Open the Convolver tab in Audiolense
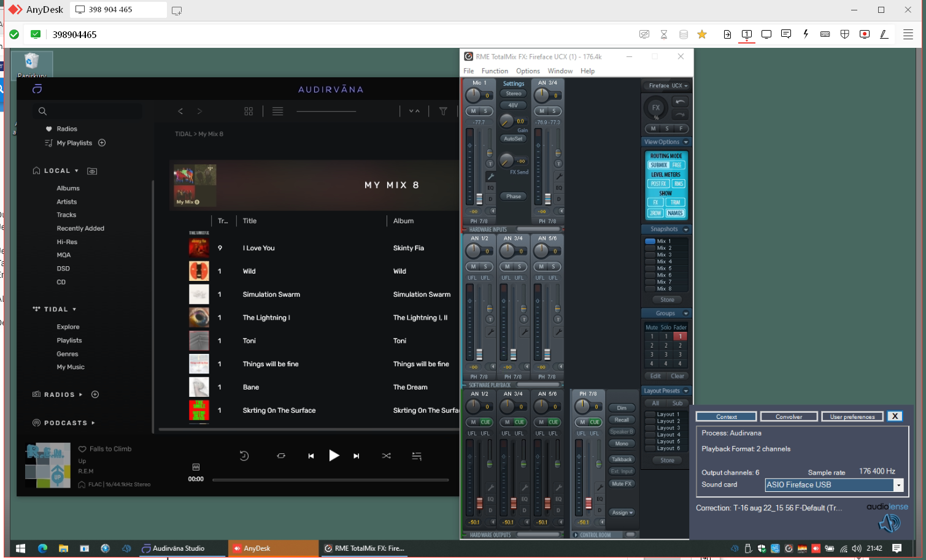Viewport: 926px width, 560px height. [789, 416]
